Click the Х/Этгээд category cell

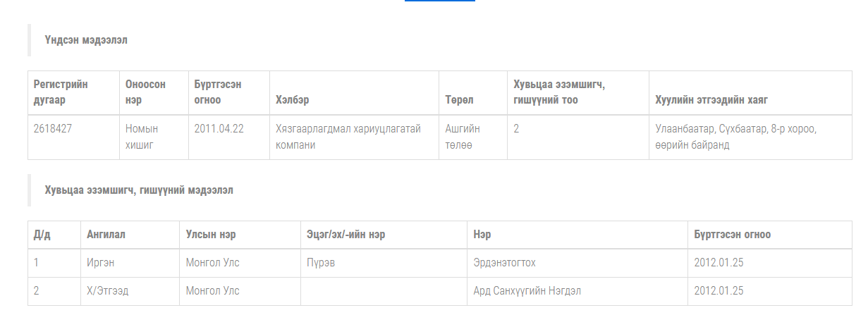(x=107, y=291)
